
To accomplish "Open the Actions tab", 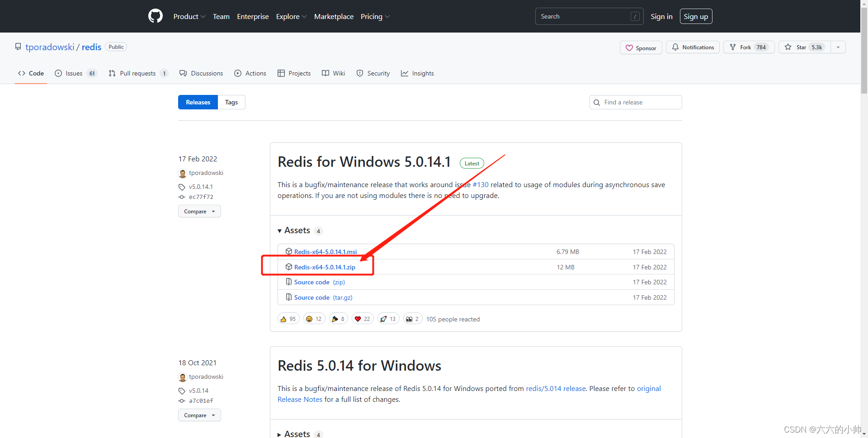I will 250,73.
